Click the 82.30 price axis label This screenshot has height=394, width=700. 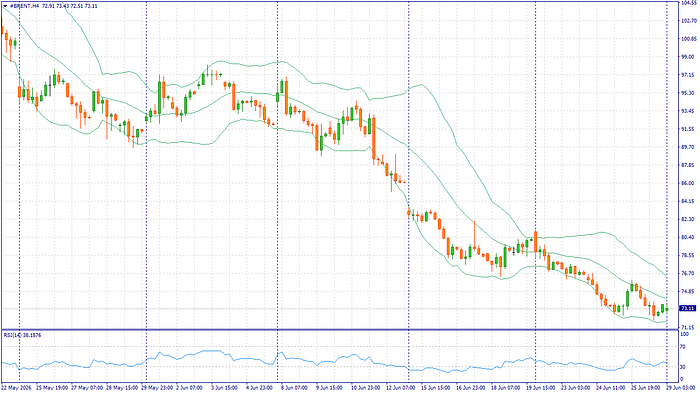pos(688,219)
